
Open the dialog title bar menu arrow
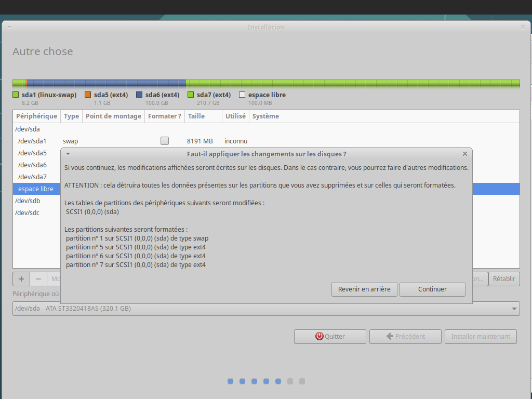tap(68, 154)
